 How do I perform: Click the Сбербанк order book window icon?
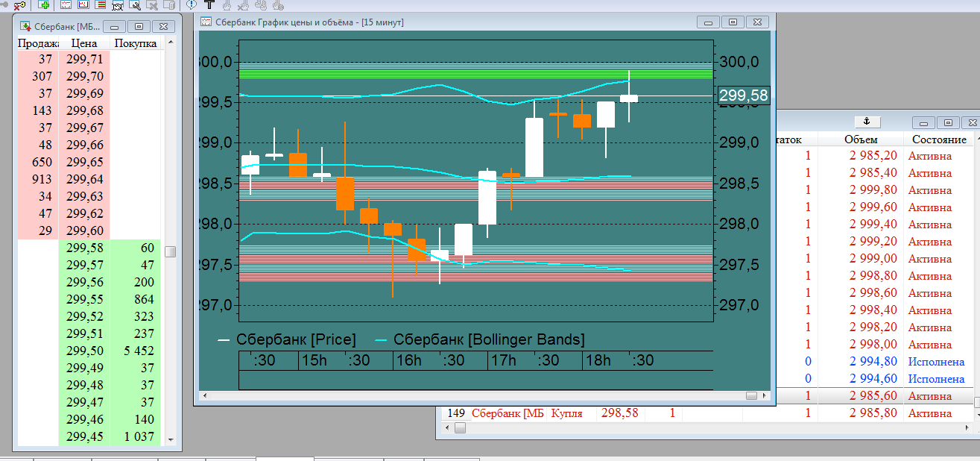click(x=25, y=26)
